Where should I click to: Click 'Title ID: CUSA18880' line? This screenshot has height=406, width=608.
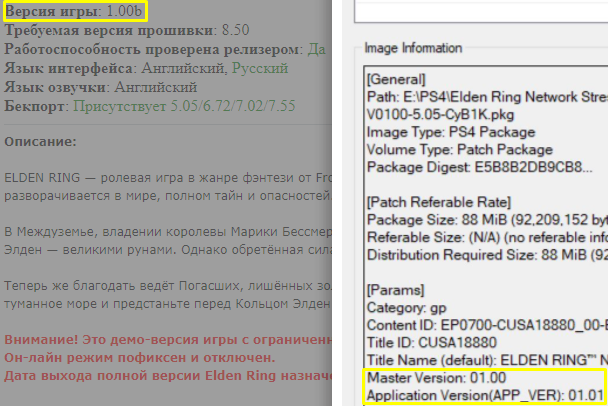click(x=432, y=343)
